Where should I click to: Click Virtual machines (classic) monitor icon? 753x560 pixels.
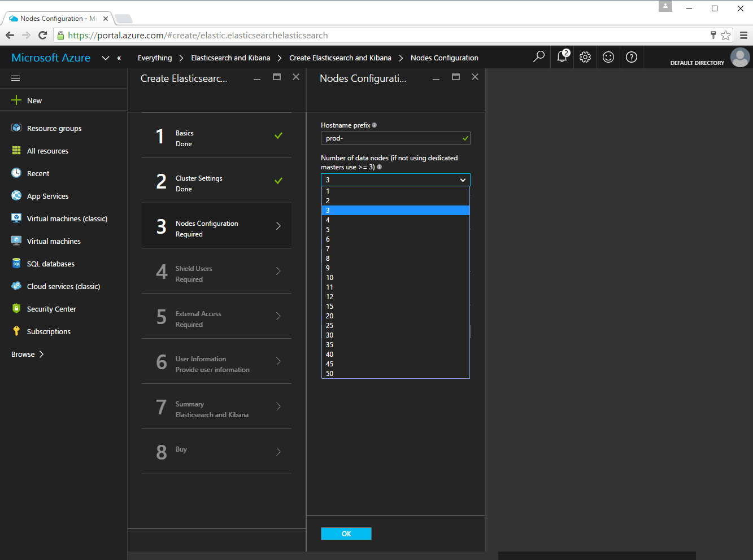click(x=16, y=218)
